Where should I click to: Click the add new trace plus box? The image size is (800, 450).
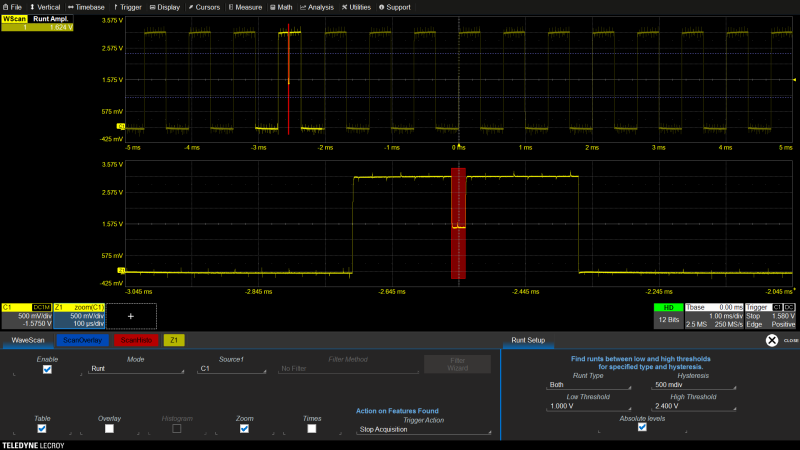pos(129,316)
